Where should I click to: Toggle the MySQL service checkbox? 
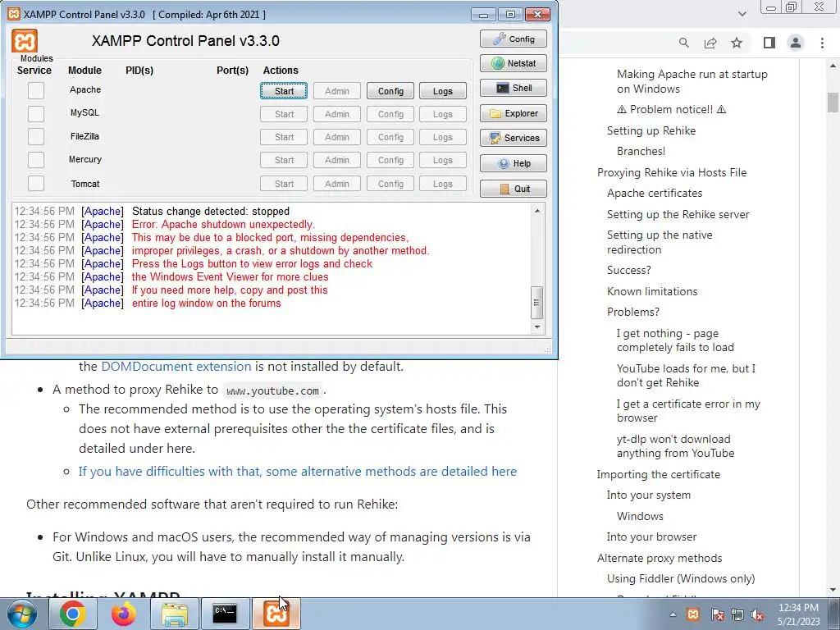point(36,113)
